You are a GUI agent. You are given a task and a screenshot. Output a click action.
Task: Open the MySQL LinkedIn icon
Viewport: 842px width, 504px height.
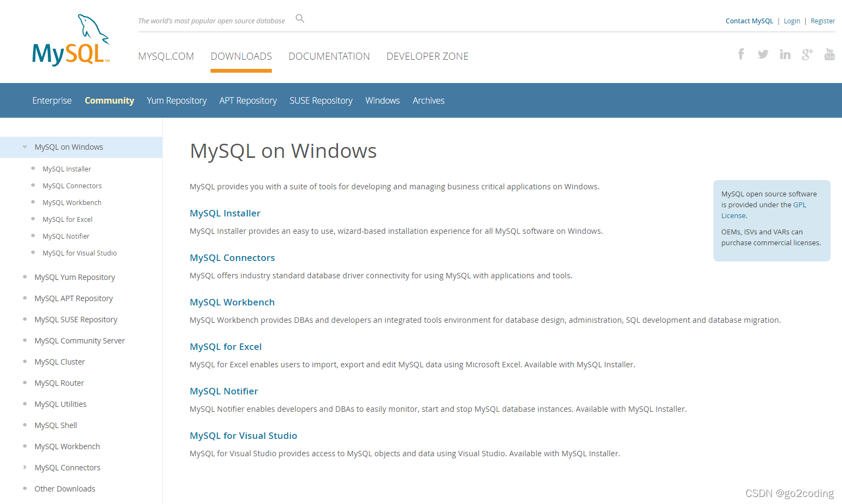785,54
